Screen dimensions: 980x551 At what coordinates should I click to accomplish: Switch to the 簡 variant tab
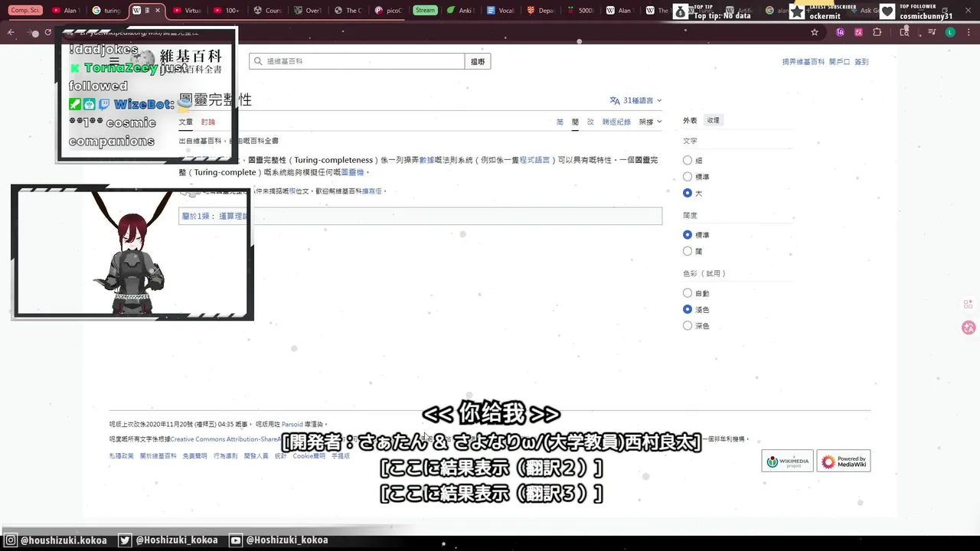560,122
